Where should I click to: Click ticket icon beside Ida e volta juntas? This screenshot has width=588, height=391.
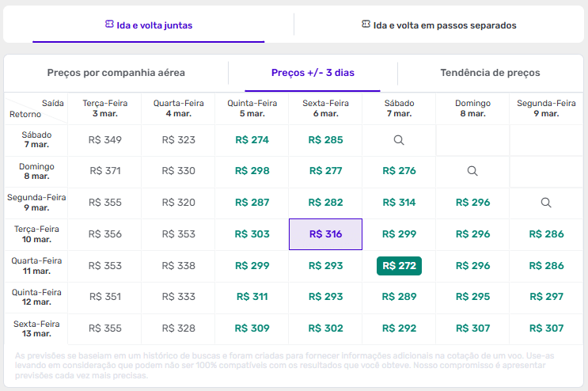point(109,25)
